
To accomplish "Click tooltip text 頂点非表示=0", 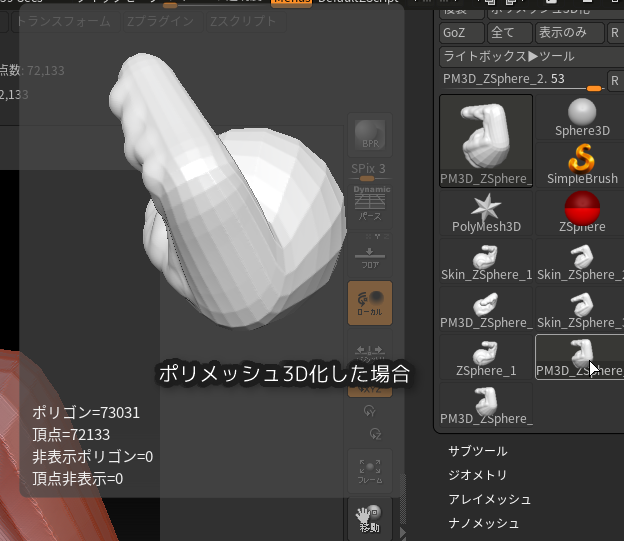I will [78, 479].
